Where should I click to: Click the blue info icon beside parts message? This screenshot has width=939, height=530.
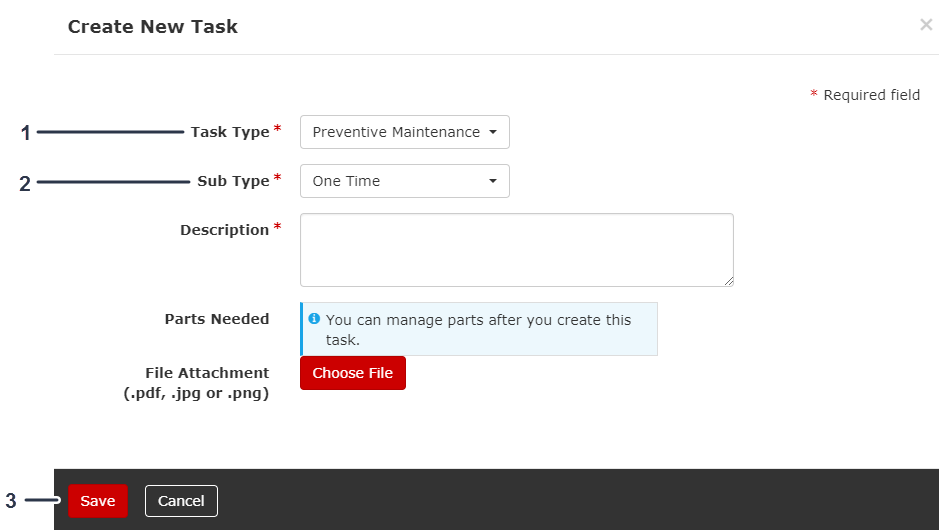(x=314, y=319)
